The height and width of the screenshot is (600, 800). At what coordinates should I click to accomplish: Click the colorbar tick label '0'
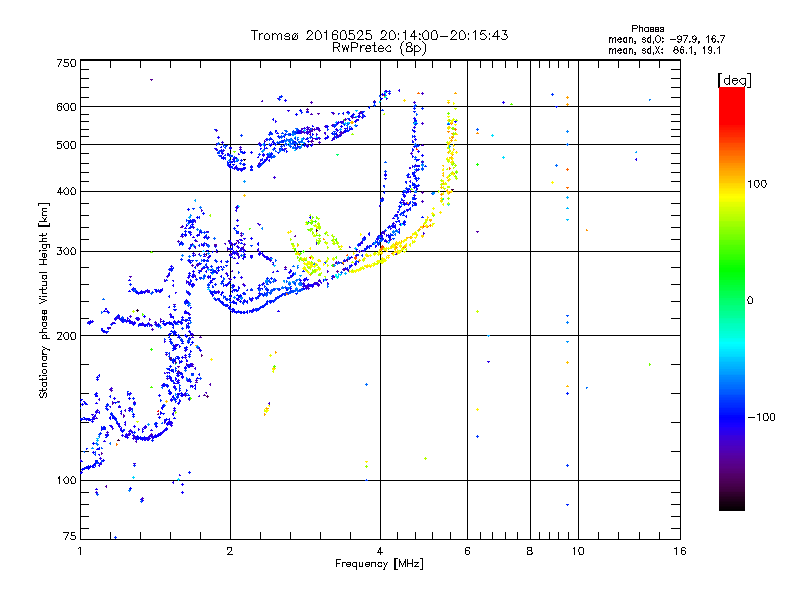(750, 301)
